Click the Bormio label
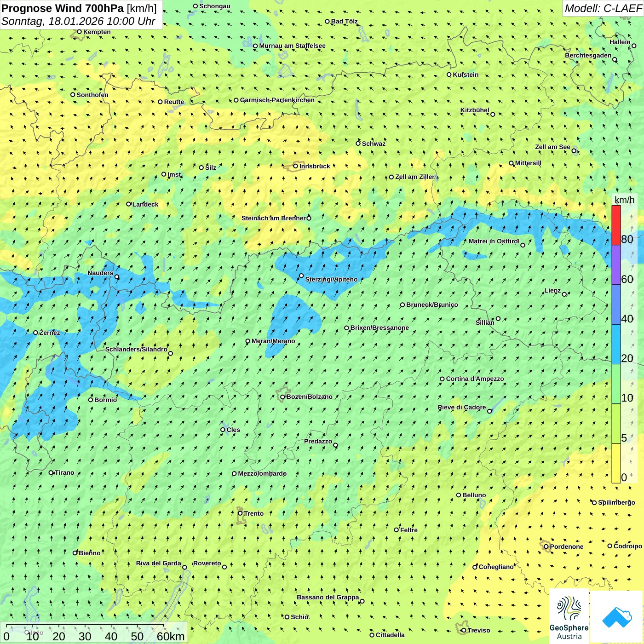 point(105,400)
